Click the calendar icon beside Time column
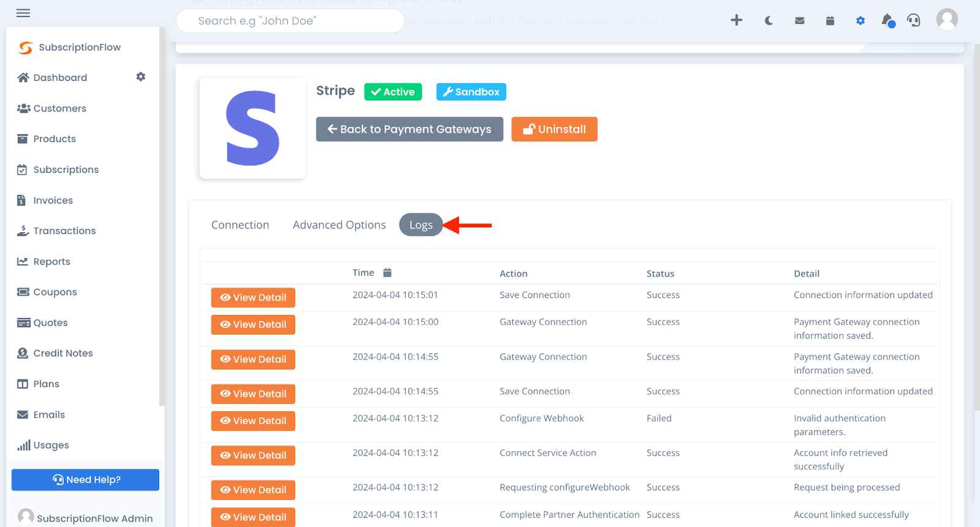Image resolution: width=980 pixels, height=527 pixels. 387,273
